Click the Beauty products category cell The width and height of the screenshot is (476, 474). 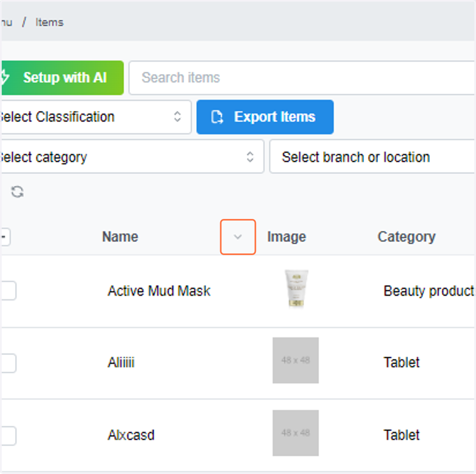pyautogui.click(x=430, y=291)
